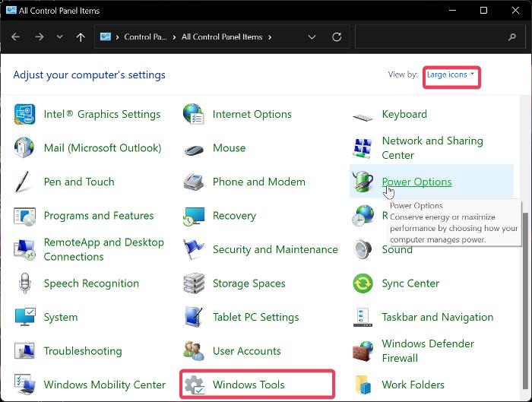The height and width of the screenshot is (402, 532).
Task: Open Security and Maintenance link
Action: click(x=275, y=250)
